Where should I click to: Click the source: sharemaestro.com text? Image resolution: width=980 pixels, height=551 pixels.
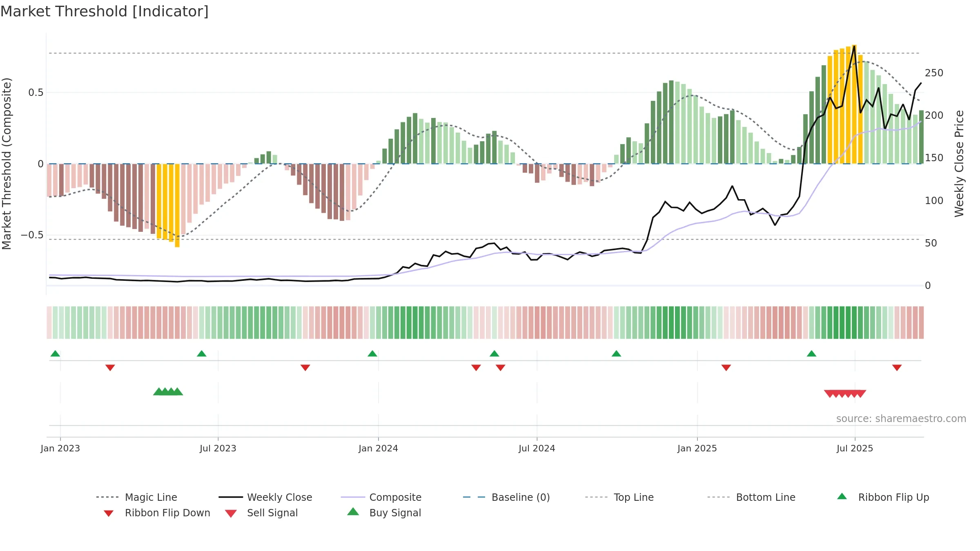tap(901, 418)
